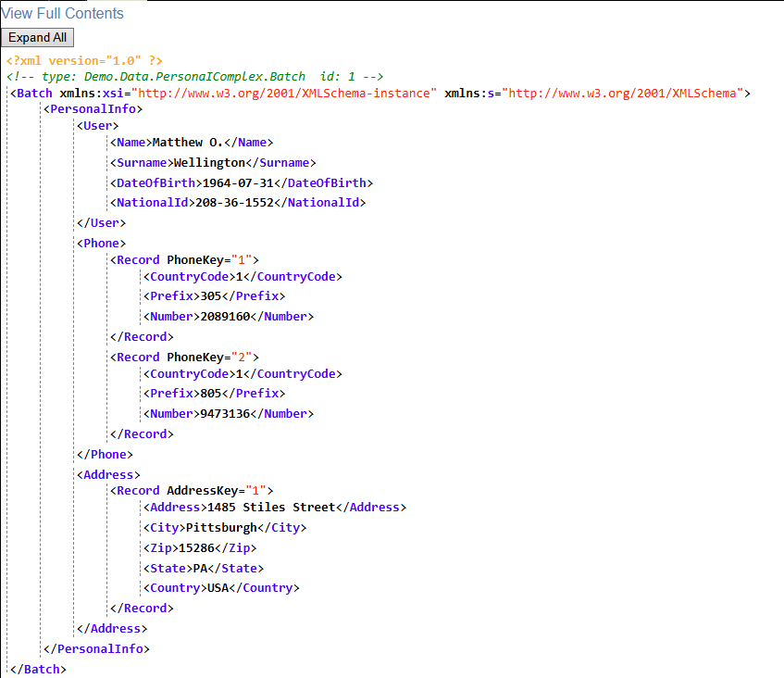This screenshot has width=784, height=678.
Task: Collapse the opening PersonalInfo node
Action: [x=93, y=109]
